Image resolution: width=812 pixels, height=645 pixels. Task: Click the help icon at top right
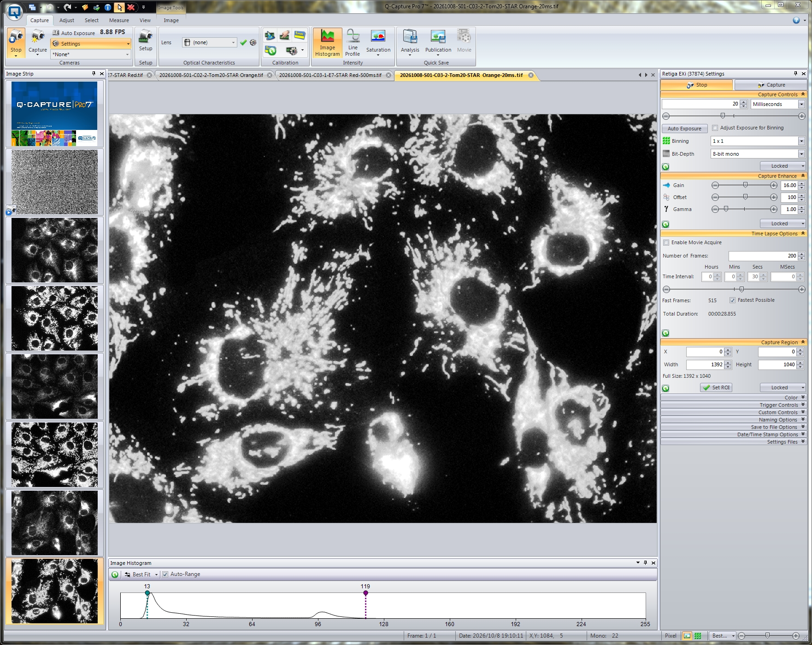[x=796, y=20]
